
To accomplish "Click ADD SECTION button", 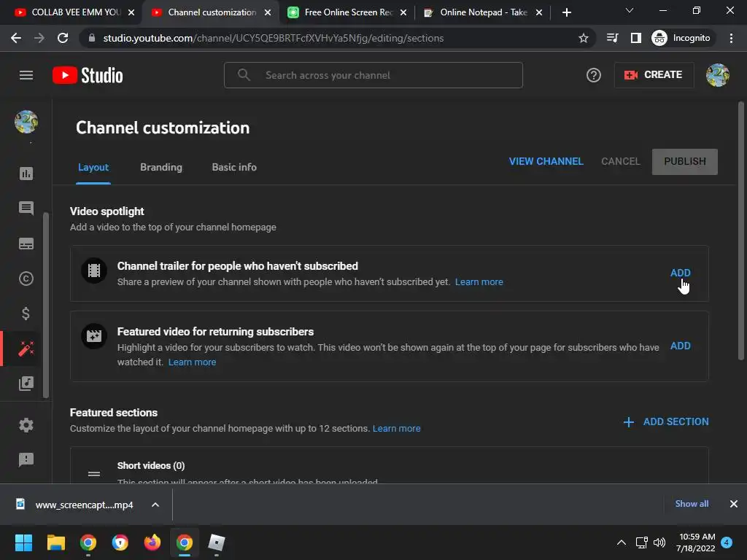I will tap(666, 422).
